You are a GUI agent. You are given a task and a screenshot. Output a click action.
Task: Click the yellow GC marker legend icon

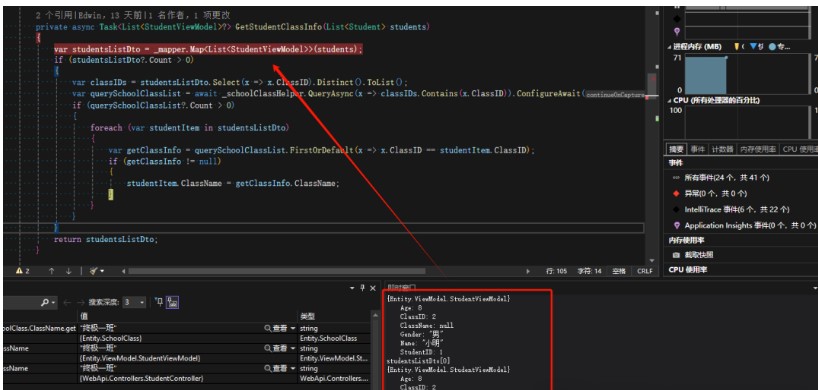click(737, 47)
